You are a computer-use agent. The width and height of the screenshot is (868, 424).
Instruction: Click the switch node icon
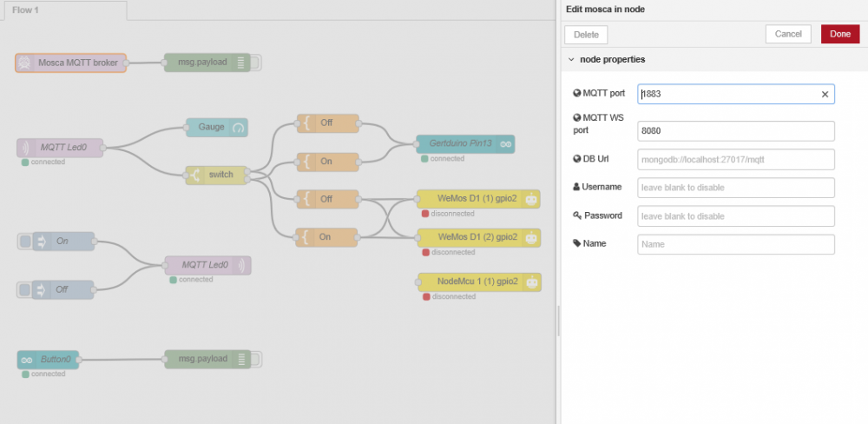[195, 175]
